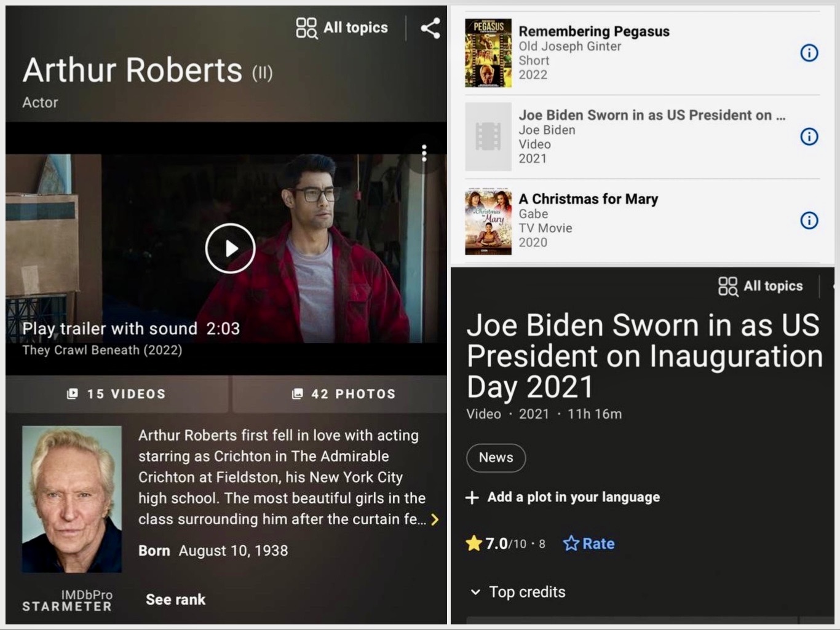
Task: Tap the 7.0/10 star rating
Action: tap(505, 543)
